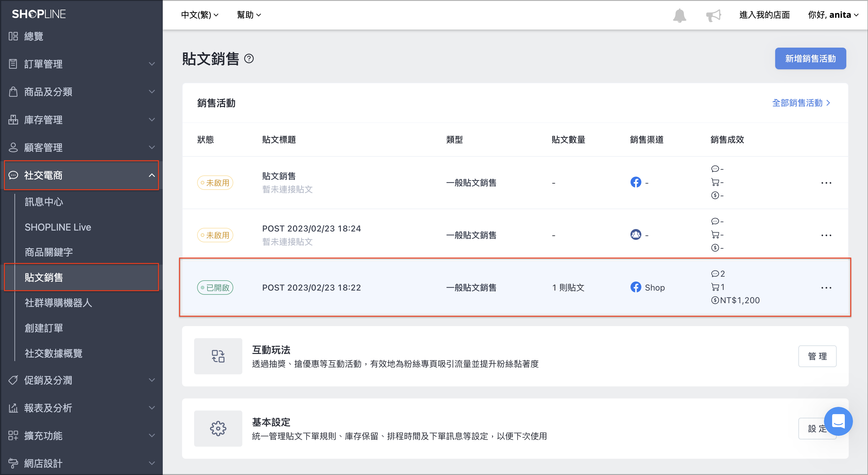Open the notification bell

pyautogui.click(x=679, y=15)
